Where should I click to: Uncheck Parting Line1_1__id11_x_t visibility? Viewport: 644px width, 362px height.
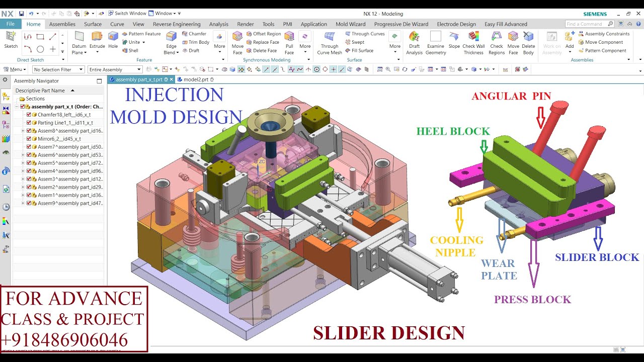click(x=29, y=123)
